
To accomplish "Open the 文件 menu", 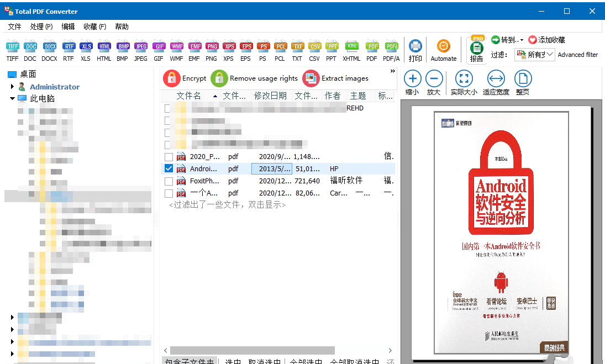I will (15, 27).
